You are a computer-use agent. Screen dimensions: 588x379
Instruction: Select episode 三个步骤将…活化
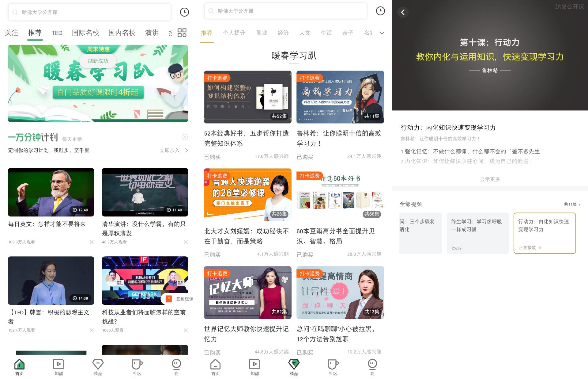(x=420, y=233)
